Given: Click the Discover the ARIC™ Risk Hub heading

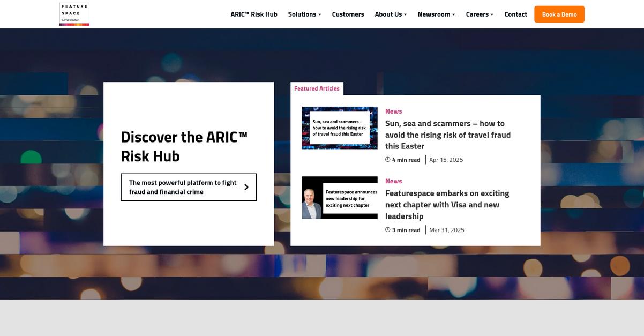Looking at the screenshot, I should (184, 146).
